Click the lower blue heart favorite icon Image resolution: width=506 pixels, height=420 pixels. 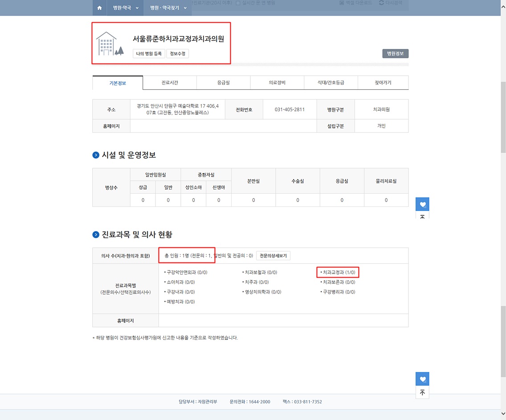[x=422, y=379]
